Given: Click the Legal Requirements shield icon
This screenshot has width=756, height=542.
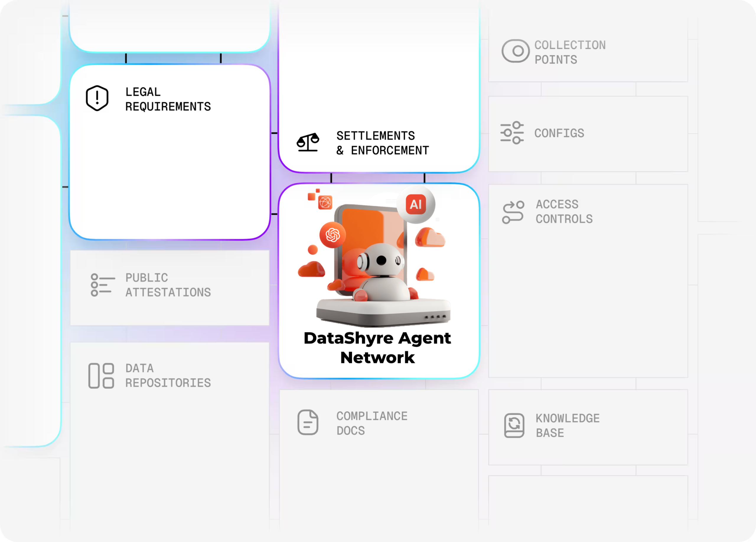Looking at the screenshot, I should click(97, 98).
